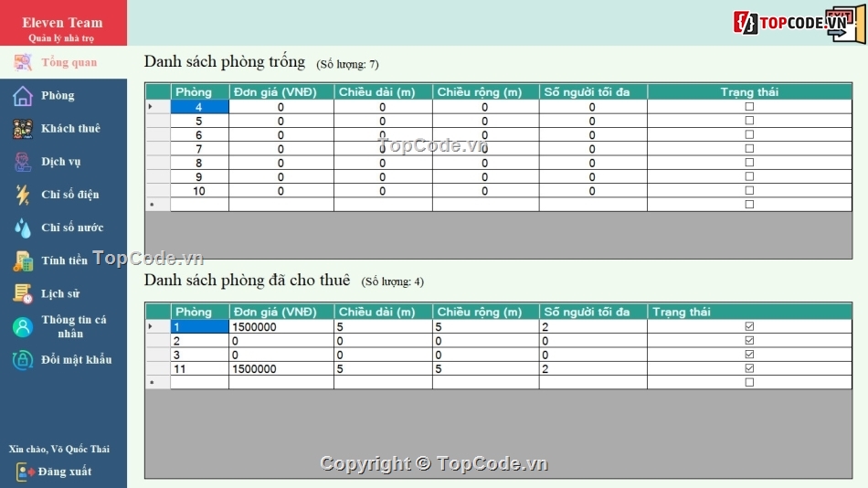Click the house icon beside Phòng
868x488 pixels.
(x=23, y=96)
